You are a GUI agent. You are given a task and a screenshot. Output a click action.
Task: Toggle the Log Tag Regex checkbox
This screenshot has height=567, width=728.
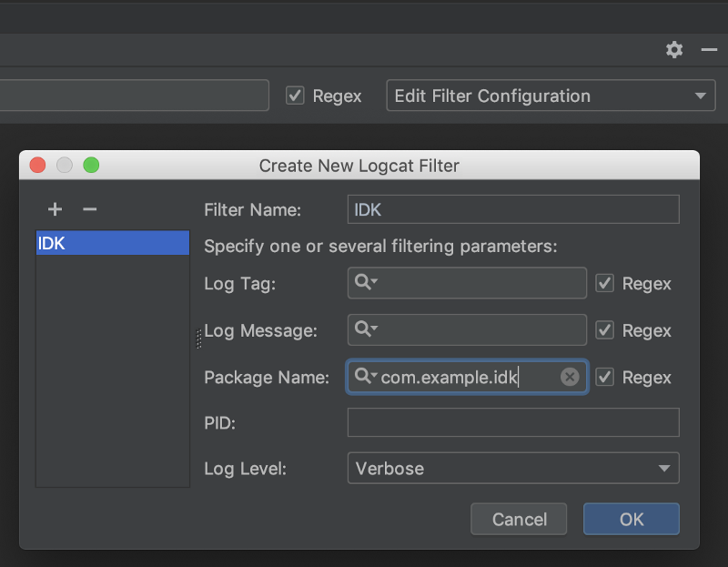pos(604,284)
